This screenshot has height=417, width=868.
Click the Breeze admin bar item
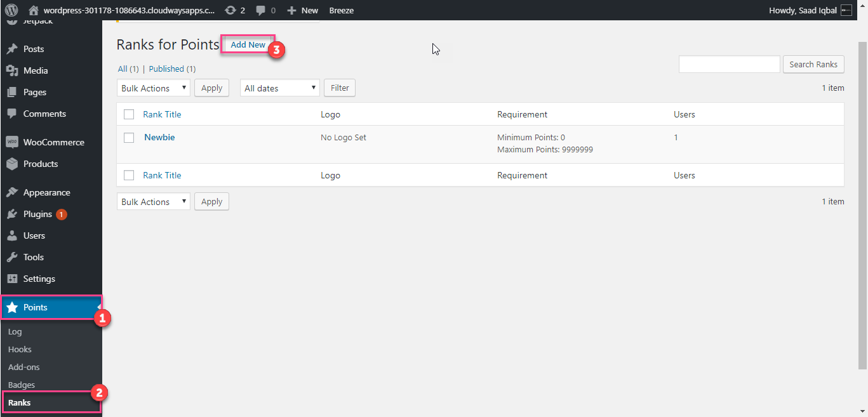click(342, 10)
